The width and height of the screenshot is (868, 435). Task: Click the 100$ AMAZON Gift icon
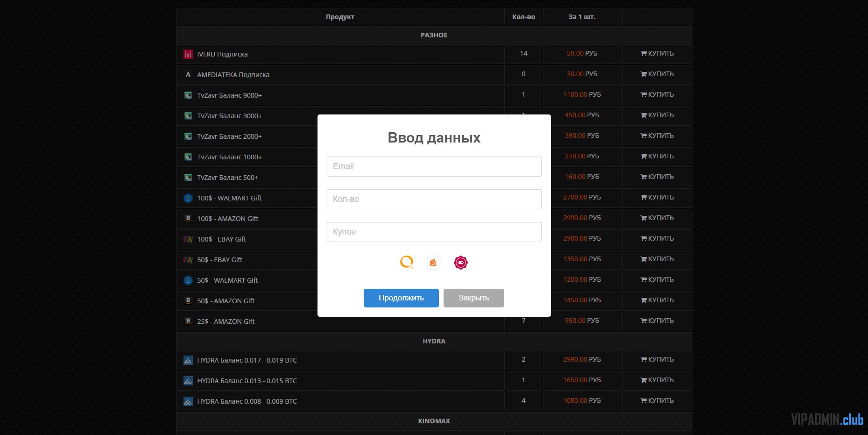[188, 219]
